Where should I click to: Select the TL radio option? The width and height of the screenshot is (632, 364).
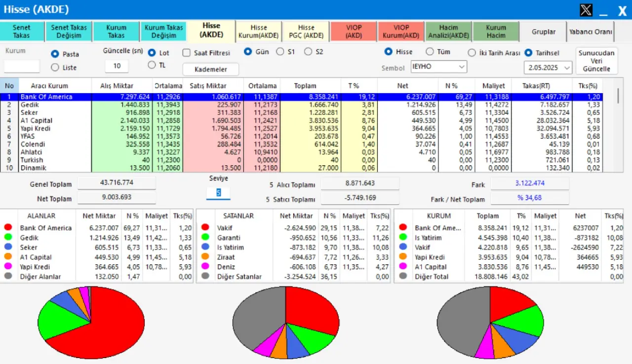pyautogui.click(x=152, y=65)
